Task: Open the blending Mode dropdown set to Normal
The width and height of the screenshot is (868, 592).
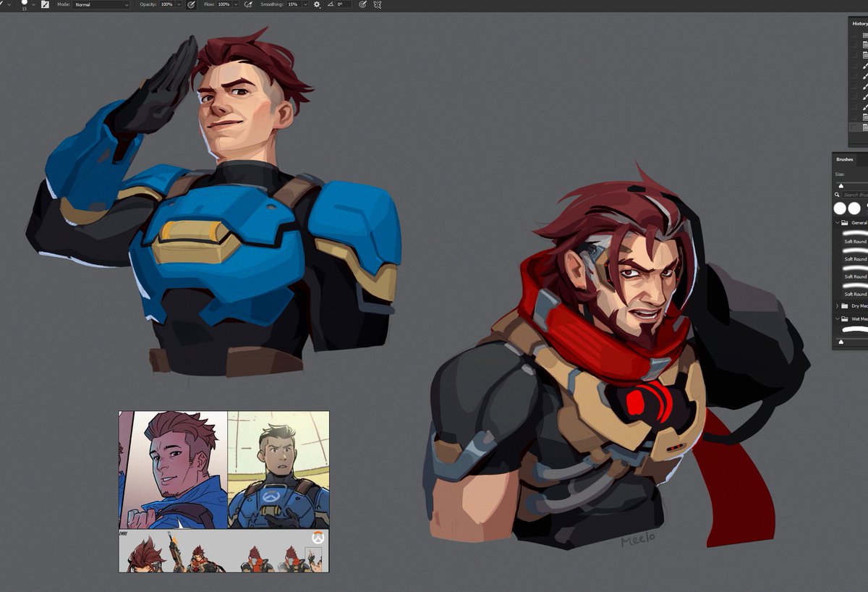Action: pyautogui.click(x=101, y=4)
